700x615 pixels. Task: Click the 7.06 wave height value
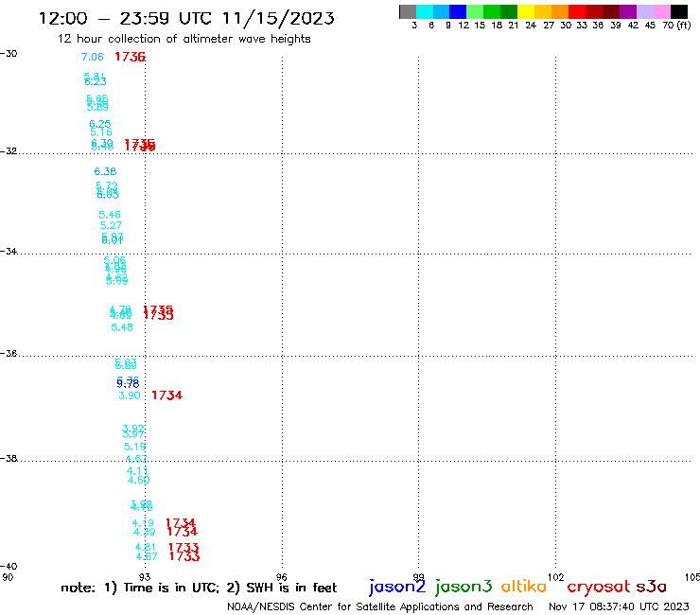tap(93, 57)
